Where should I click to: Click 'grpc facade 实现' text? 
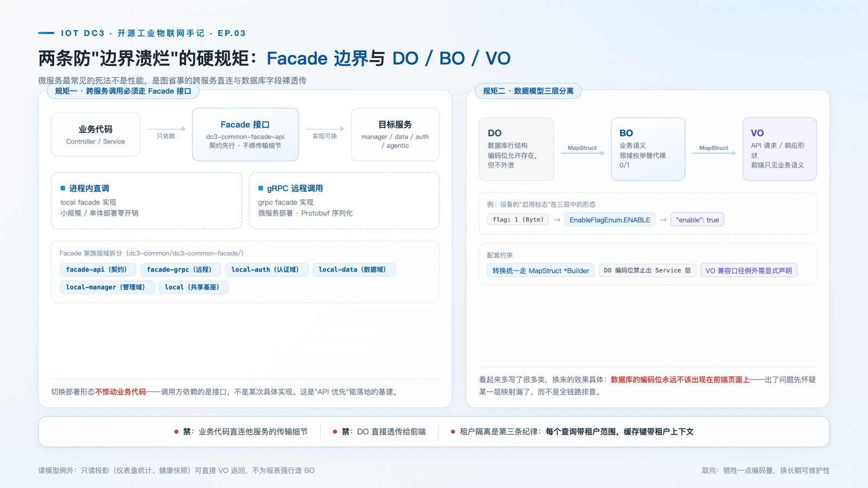click(286, 202)
